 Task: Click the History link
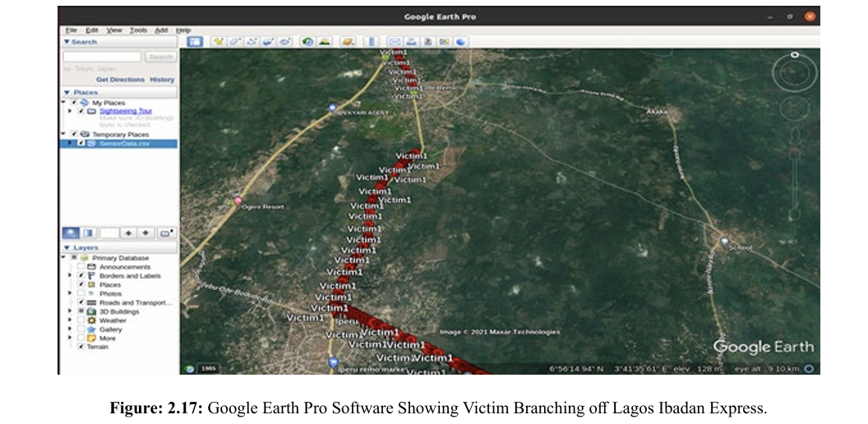[x=162, y=80]
